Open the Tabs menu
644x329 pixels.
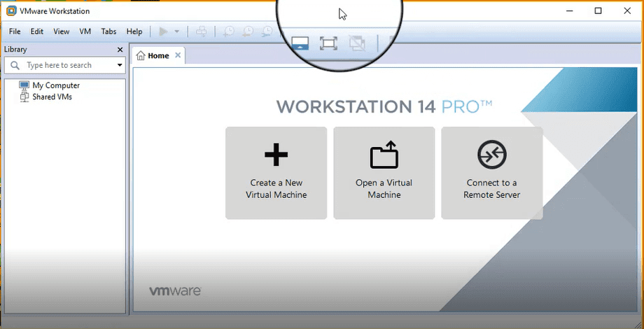click(108, 31)
